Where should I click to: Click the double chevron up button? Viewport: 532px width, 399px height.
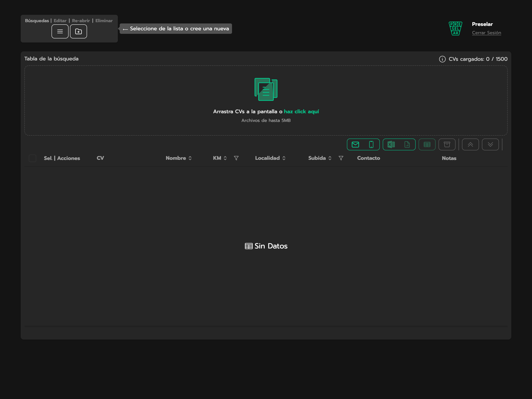click(470, 144)
